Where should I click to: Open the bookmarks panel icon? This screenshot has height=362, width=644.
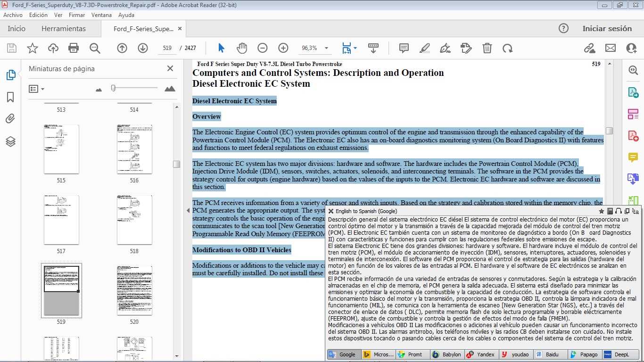click(10, 97)
